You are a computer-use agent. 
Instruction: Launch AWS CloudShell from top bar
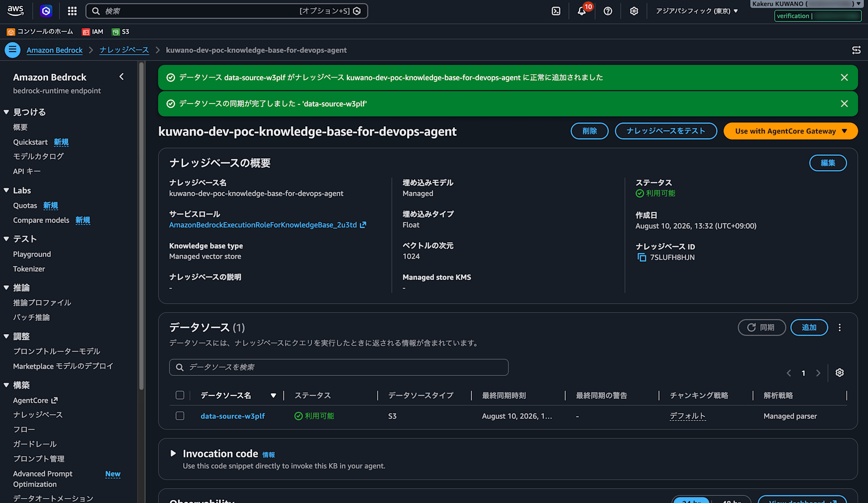[x=556, y=11]
